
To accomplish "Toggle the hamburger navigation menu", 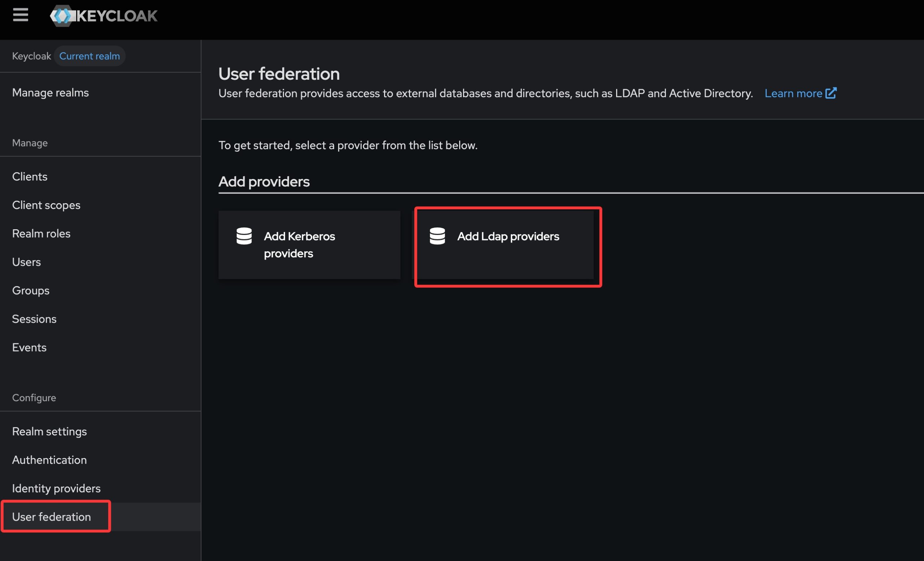I will (20, 15).
